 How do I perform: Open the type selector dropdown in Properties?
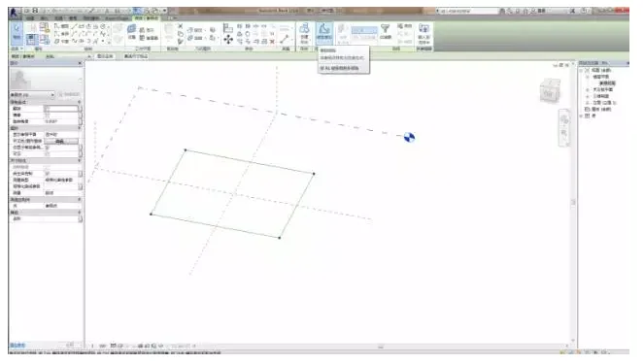[x=52, y=95]
